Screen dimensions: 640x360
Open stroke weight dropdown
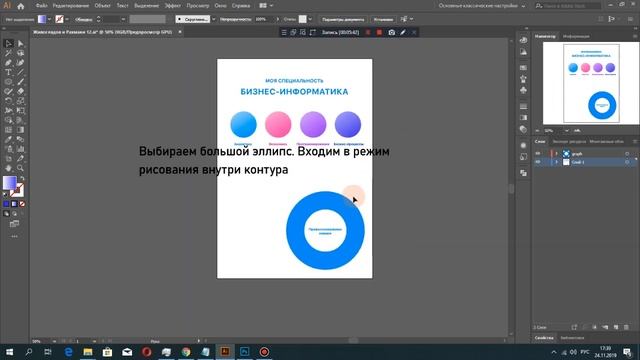(123, 19)
